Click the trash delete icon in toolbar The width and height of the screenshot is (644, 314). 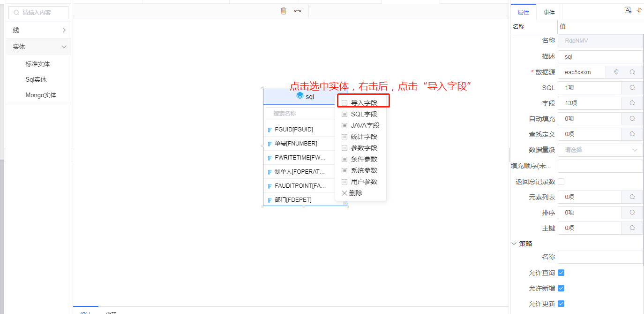coord(283,11)
